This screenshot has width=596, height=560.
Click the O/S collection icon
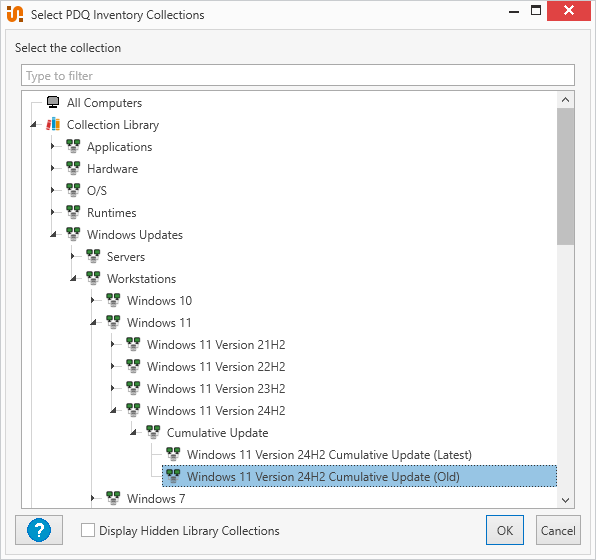coord(73,190)
